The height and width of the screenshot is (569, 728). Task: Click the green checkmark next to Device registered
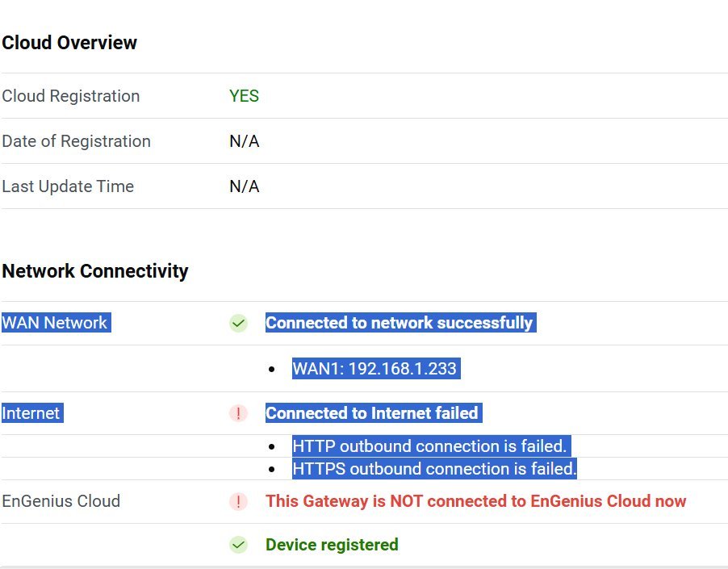(x=239, y=545)
